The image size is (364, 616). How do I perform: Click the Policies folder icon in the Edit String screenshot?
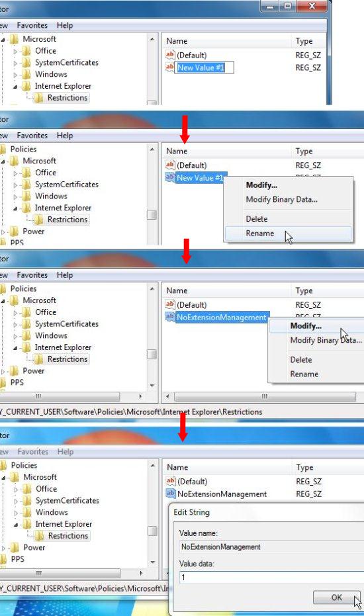[x=3, y=465]
